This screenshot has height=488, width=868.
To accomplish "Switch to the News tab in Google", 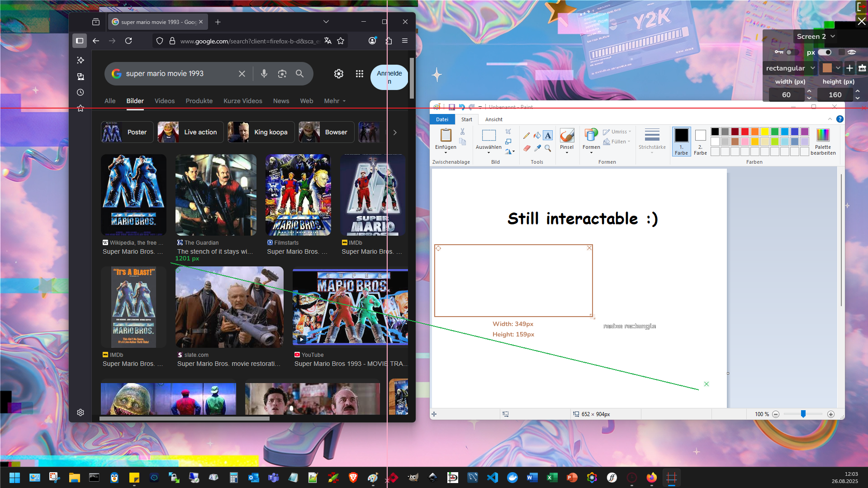I will point(281,101).
